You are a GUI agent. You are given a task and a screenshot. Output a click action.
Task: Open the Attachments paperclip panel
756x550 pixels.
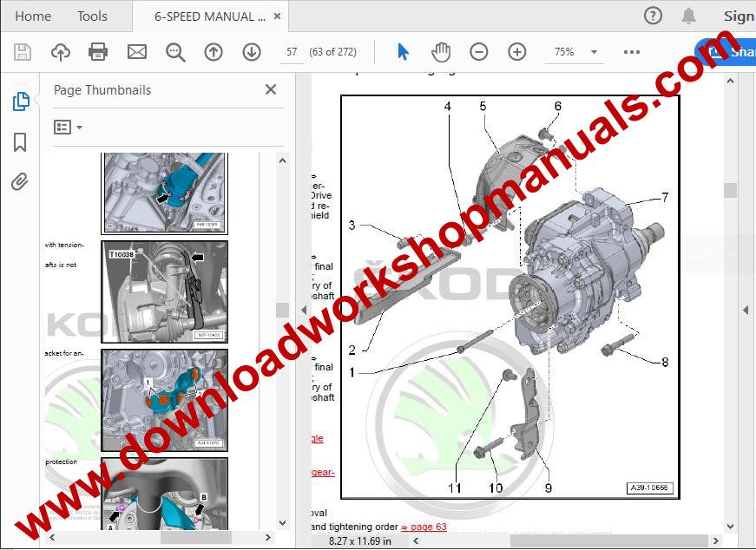(x=20, y=181)
